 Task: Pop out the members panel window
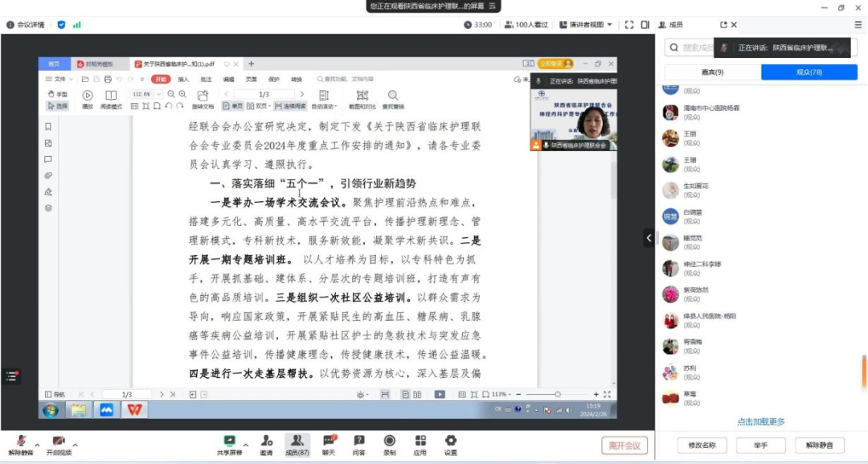(x=723, y=25)
